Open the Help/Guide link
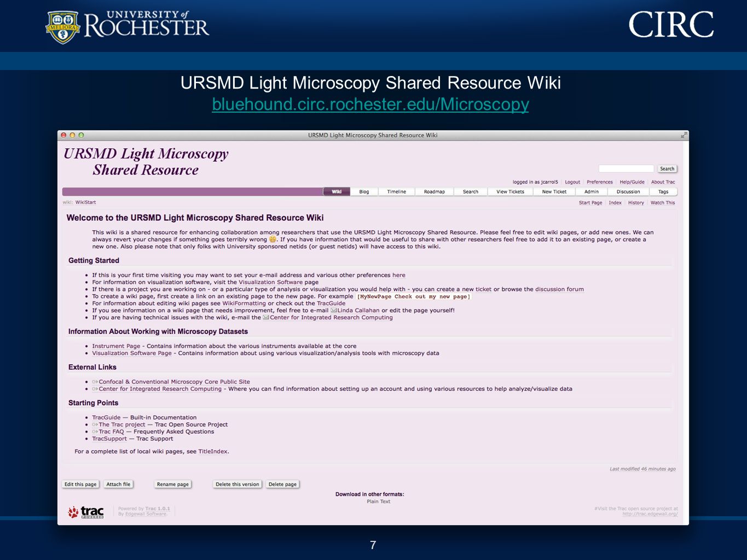The height and width of the screenshot is (560, 747). [x=632, y=182]
